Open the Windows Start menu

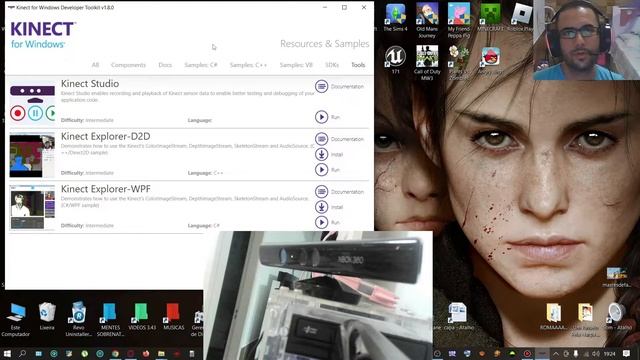7,353
